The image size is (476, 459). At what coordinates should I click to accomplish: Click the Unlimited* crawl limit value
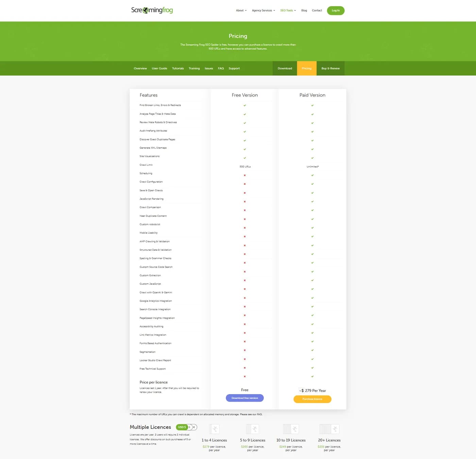(x=312, y=166)
